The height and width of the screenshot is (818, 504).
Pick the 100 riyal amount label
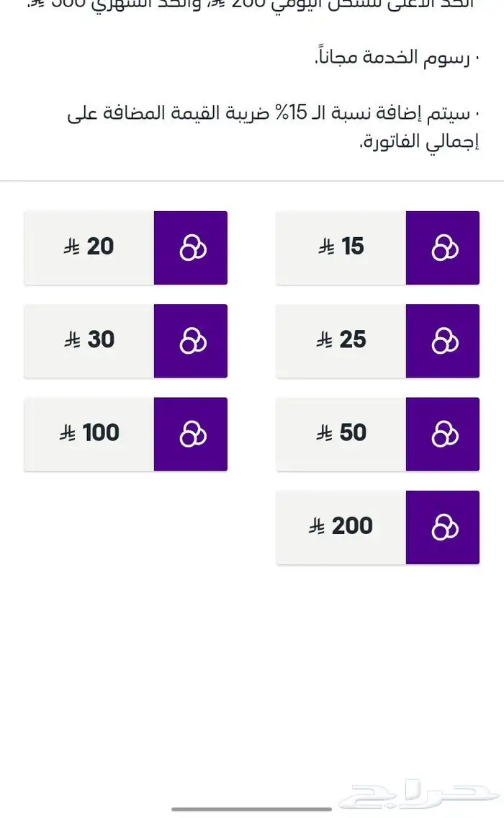[x=89, y=433]
